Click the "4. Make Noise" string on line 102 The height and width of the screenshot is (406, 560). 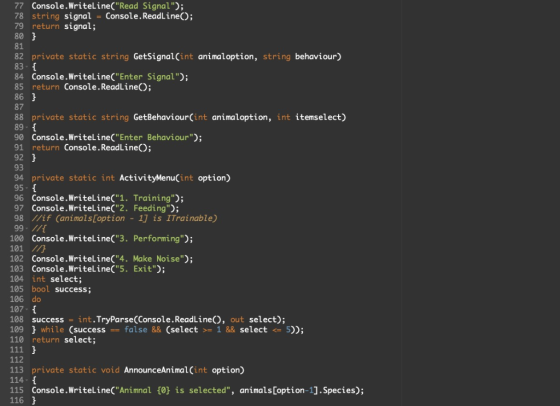[149, 259]
